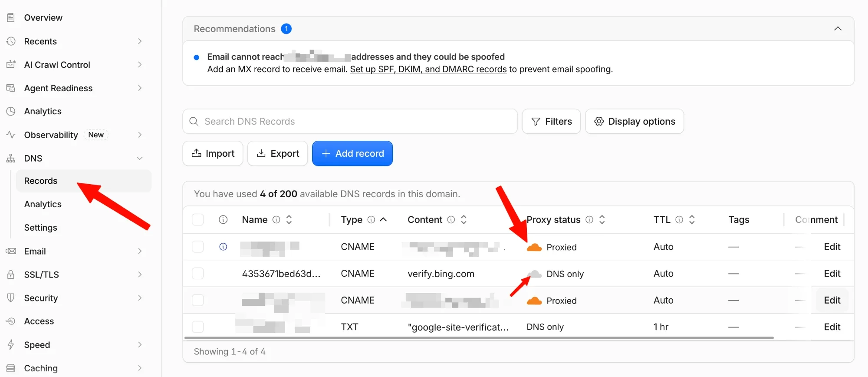Expand the Recents submenu chevron

[x=140, y=41]
